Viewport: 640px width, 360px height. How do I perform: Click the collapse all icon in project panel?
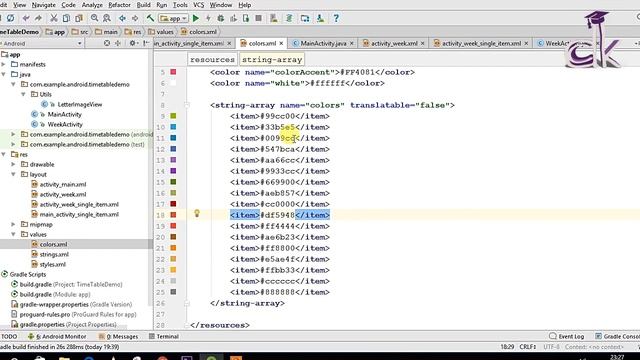(118, 43)
